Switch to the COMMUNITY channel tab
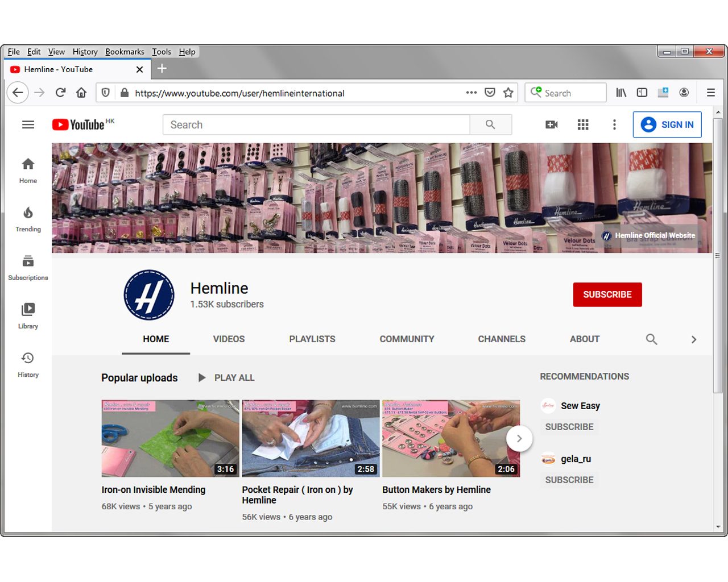This screenshot has height=582, width=728. pos(407,339)
